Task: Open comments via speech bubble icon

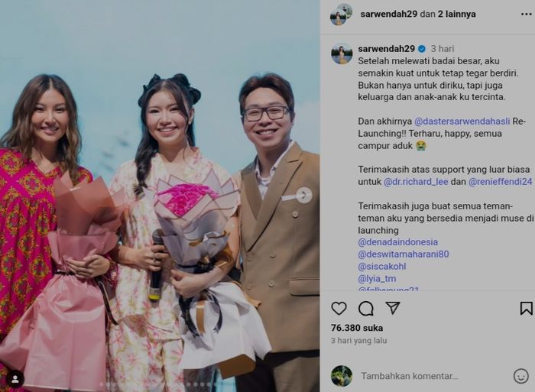Action: [366, 309]
